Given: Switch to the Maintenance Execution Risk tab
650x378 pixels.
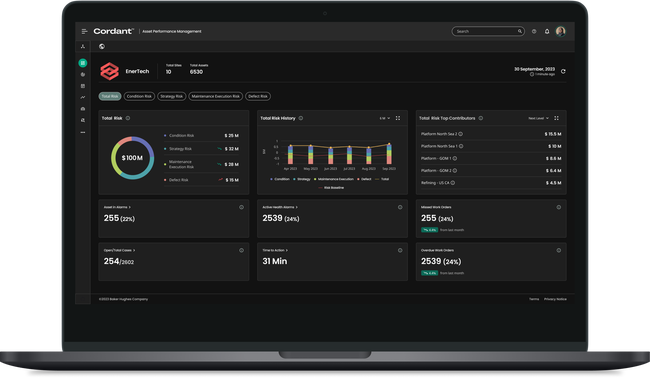Looking at the screenshot, I should 216,96.
